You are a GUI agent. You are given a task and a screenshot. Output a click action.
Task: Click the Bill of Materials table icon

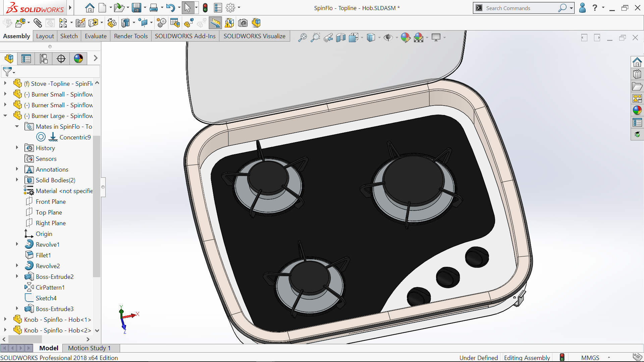pos(175,23)
